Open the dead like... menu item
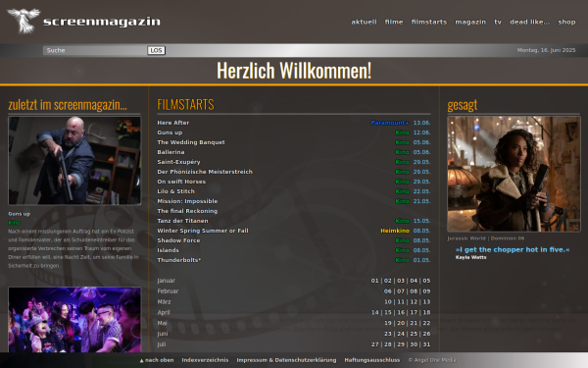588x368 pixels. click(529, 22)
